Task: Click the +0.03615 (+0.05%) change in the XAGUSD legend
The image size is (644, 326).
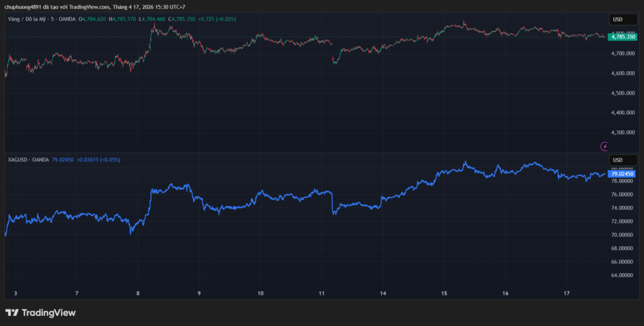Action: 98,160
